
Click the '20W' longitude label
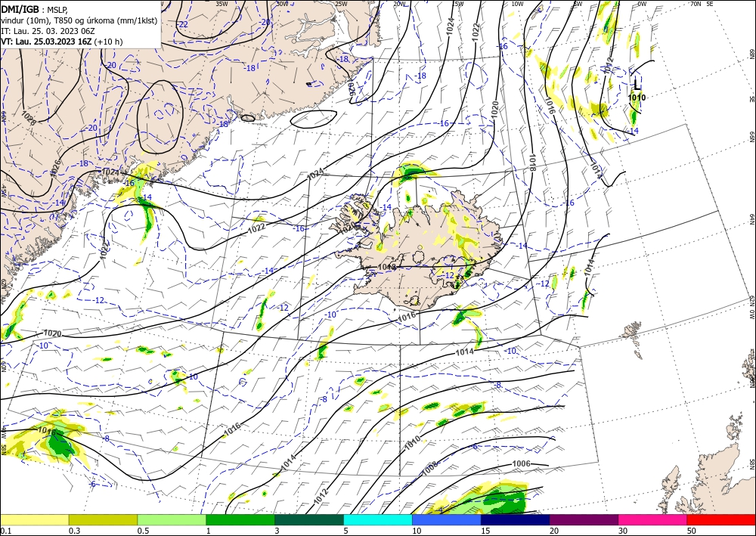click(x=399, y=3)
